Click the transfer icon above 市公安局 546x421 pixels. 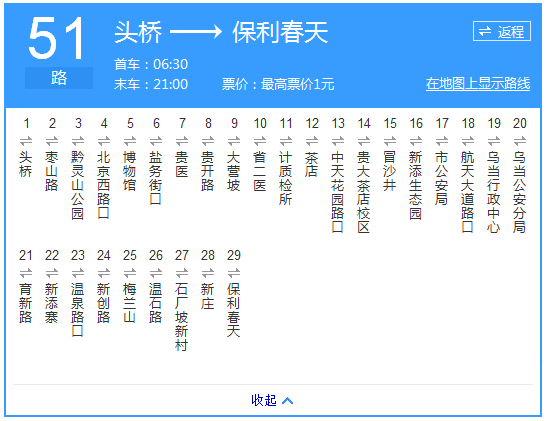tap(442, 141)
